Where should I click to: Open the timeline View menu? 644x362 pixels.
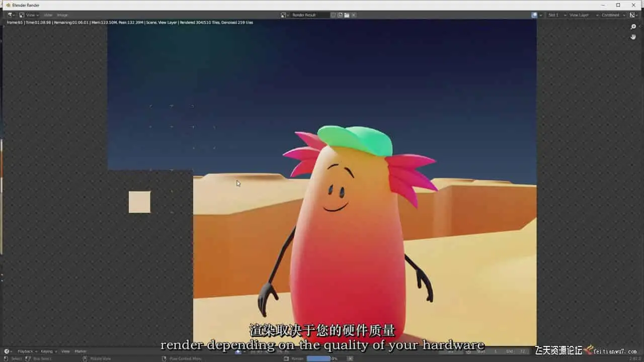65,351
